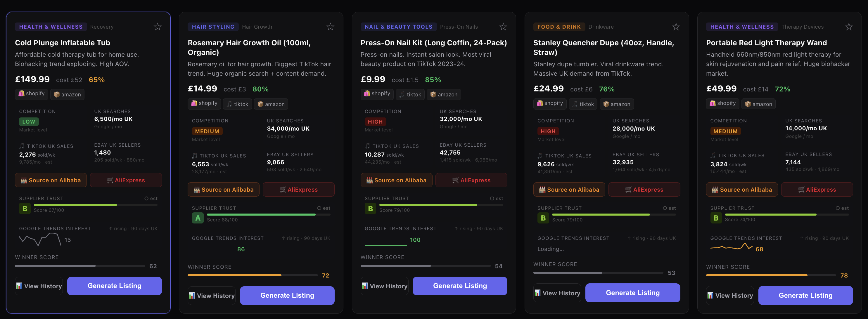Star the Cold Plunge Inflatable Tub card
This screenshot has height=319, width=868.
(157, 27)
